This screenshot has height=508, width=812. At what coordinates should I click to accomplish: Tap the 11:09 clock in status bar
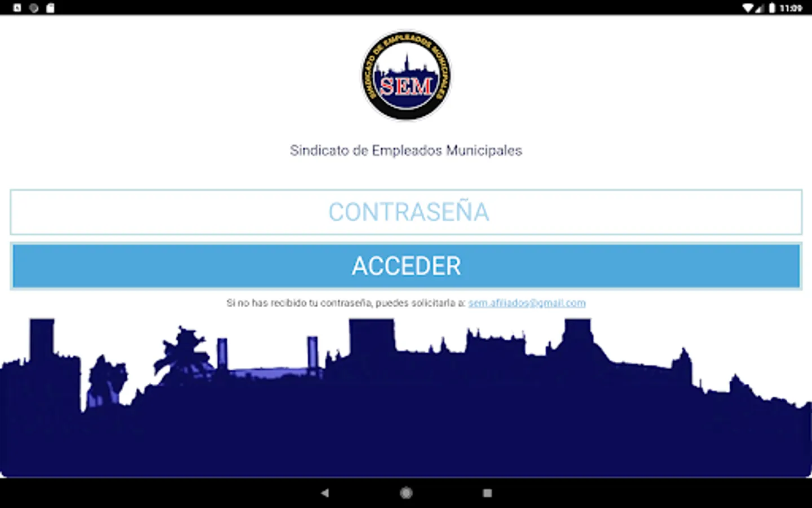click(x=791, y=8)
